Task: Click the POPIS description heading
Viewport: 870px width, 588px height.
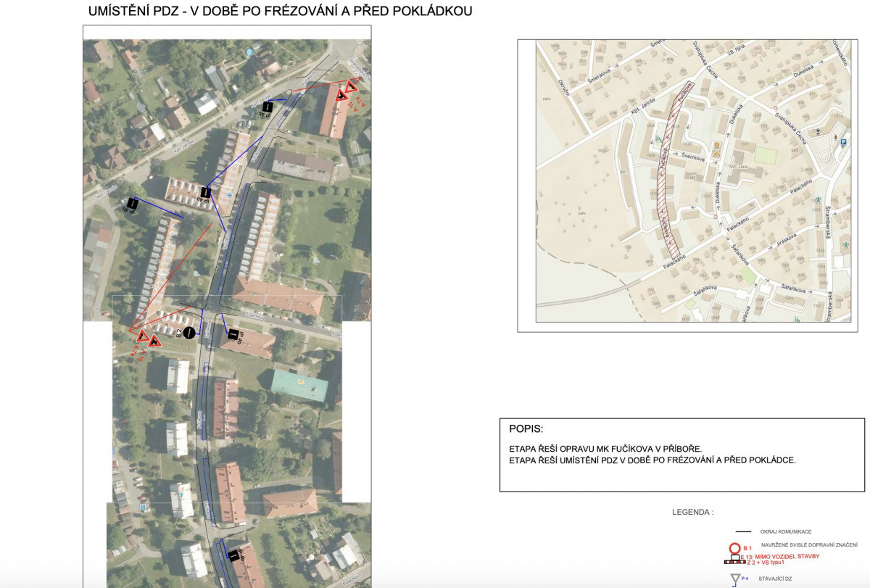Action: [526, 428]
